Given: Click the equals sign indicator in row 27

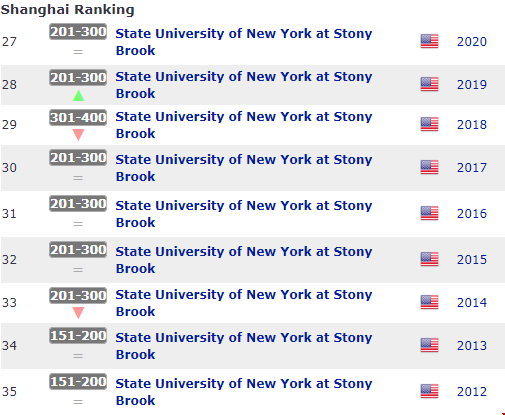Looking at the screenshot, I should coord(78,52).
